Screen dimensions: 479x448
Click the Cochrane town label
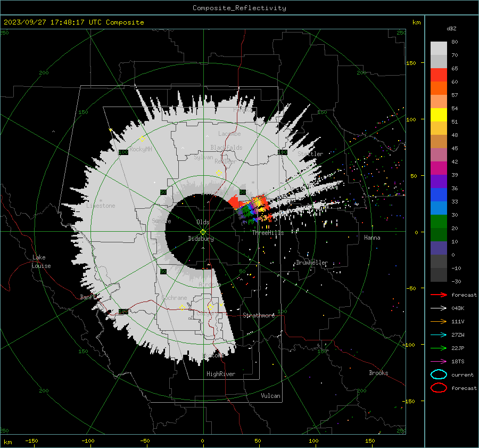(174, 298)
